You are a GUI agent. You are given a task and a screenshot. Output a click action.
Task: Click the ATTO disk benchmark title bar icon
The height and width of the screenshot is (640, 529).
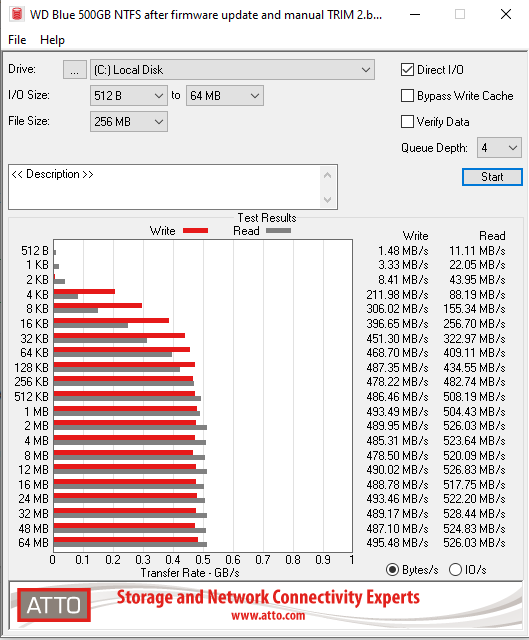pos(17,14)
